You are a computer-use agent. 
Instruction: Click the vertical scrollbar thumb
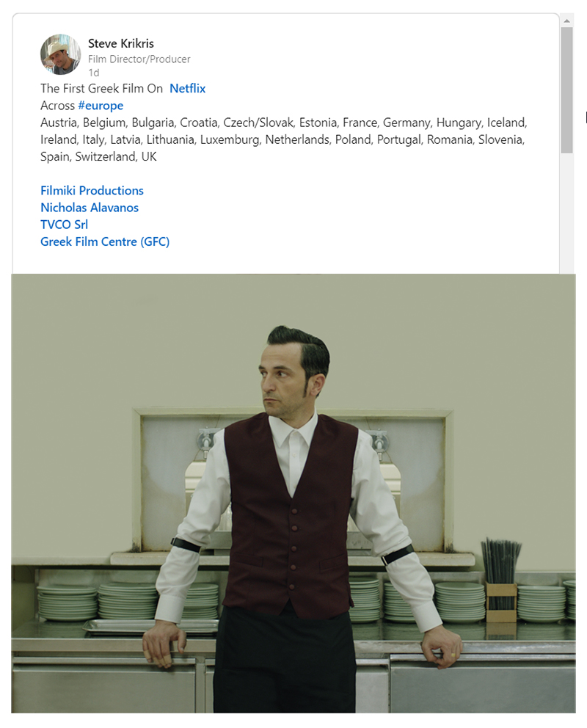pos(566,90)
